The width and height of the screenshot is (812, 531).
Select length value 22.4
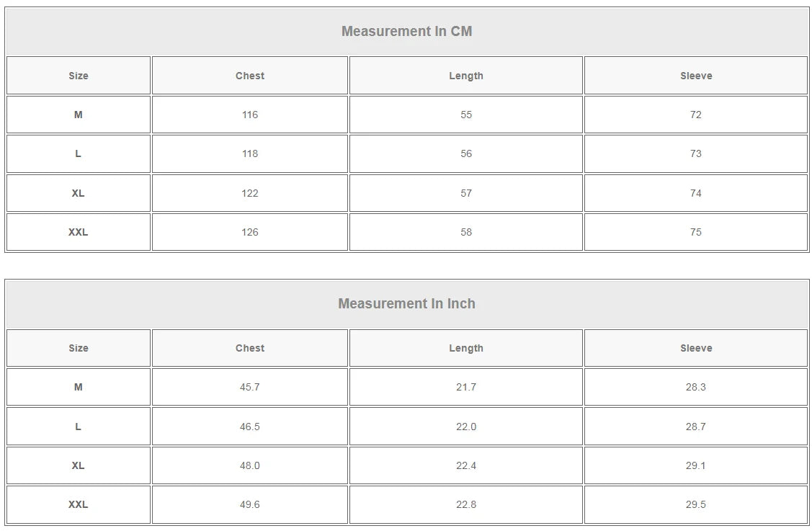tap(465, 465)
